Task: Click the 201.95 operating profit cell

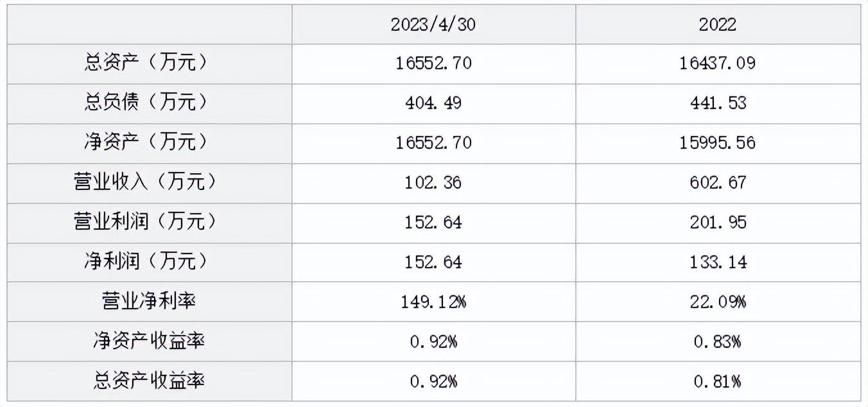Action: (x=718, y=221)
